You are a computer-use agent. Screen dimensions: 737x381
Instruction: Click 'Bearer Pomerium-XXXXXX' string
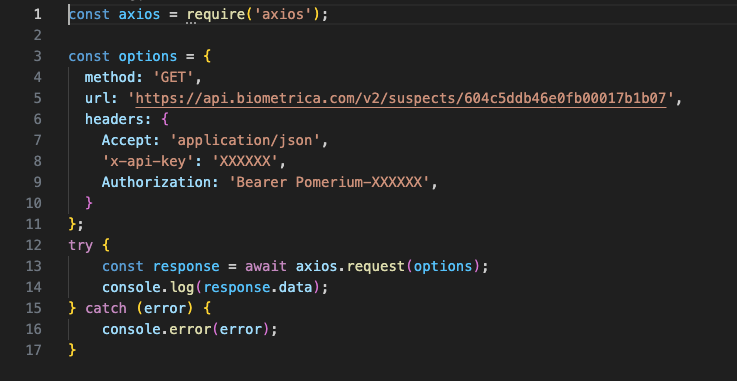coord(329,182)
